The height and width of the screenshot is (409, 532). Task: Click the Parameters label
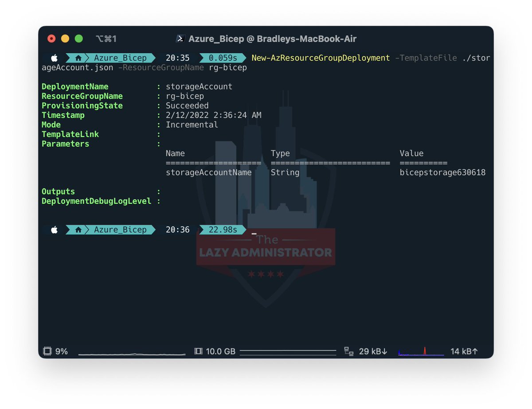click(65, 144)
